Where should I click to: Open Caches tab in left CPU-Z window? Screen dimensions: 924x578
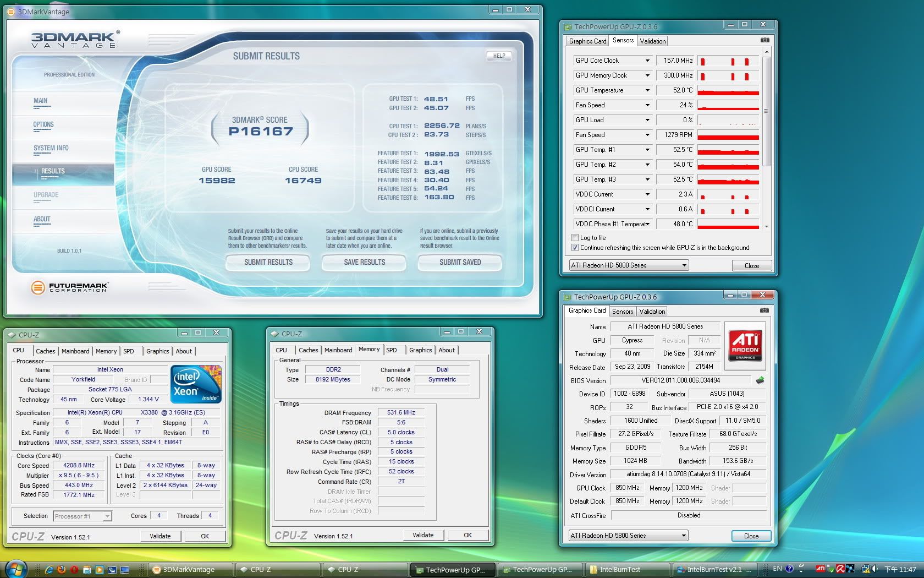coord(46,351)
